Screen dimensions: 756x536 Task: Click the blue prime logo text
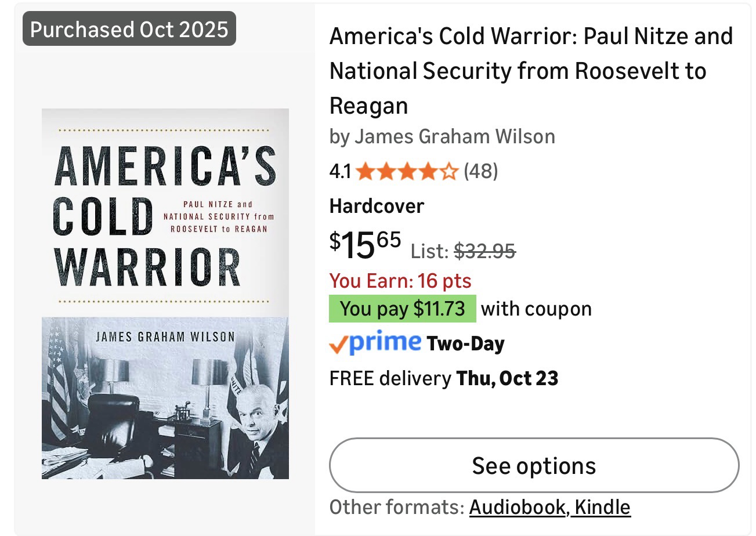385,342
